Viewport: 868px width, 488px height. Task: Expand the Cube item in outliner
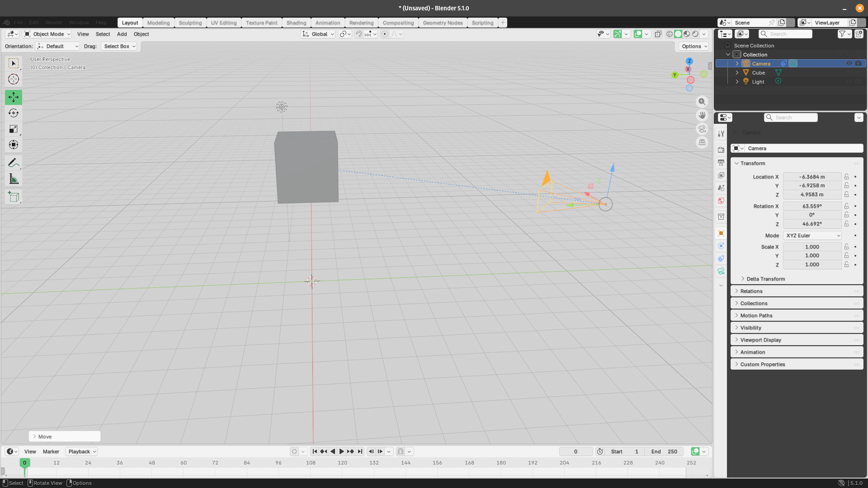click(x=737, y=73)
